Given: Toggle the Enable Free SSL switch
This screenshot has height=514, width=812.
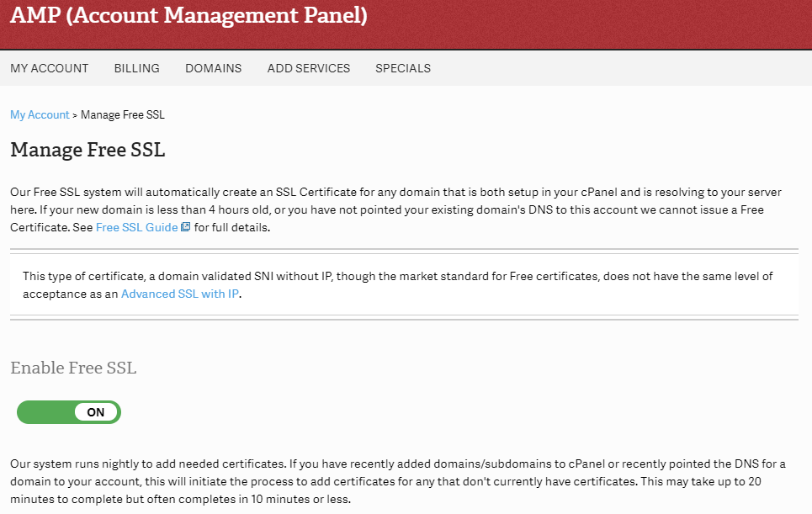Looking at the screenshot, I should 69,412.
